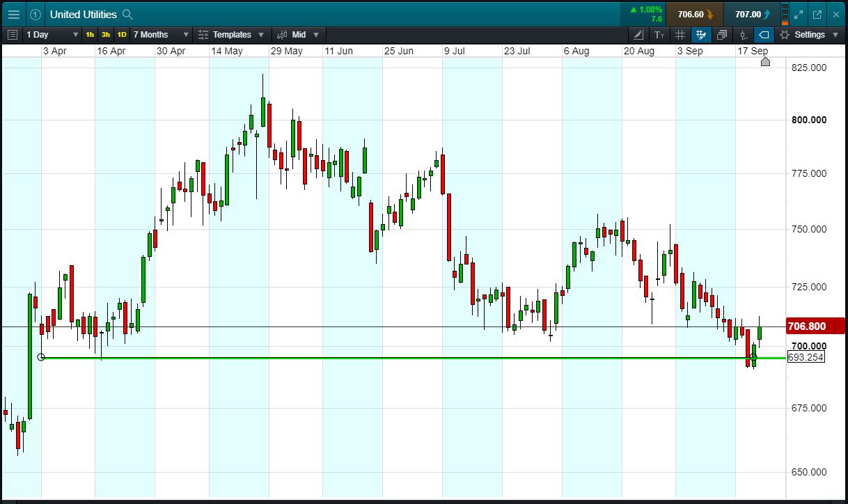Viewport: 848px width, 504px height.
Task: Click the 800.000 price axis label
Action: (809, 120)
